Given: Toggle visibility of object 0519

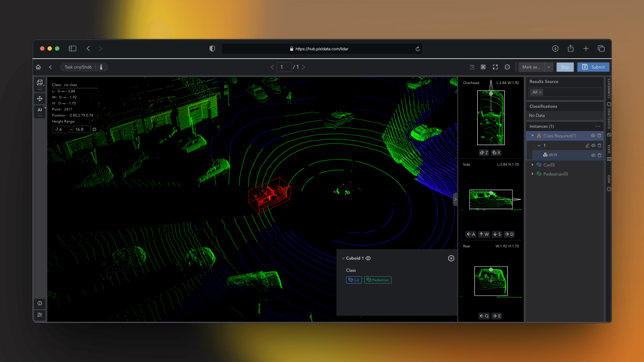Looking at the screenshot, I should [593, 155].
